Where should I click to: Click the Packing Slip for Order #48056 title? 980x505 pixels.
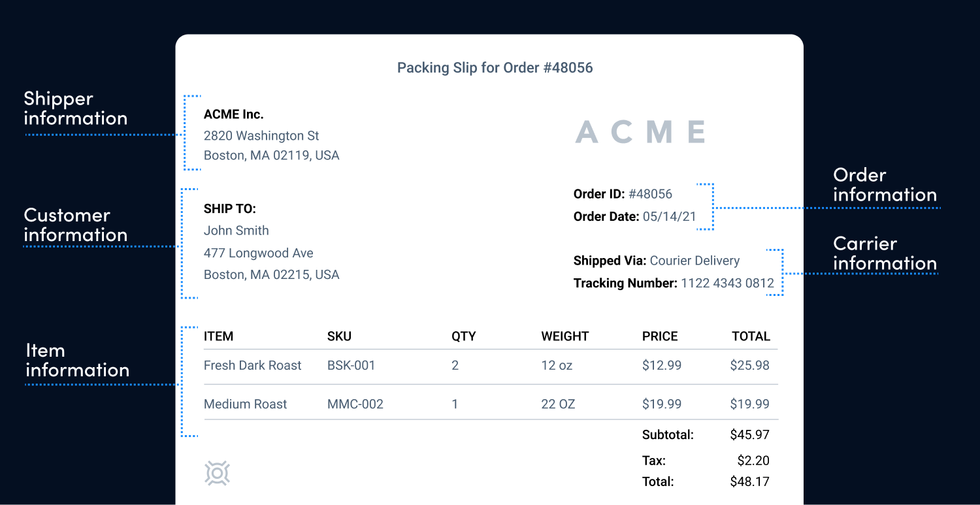click(495, 67)
